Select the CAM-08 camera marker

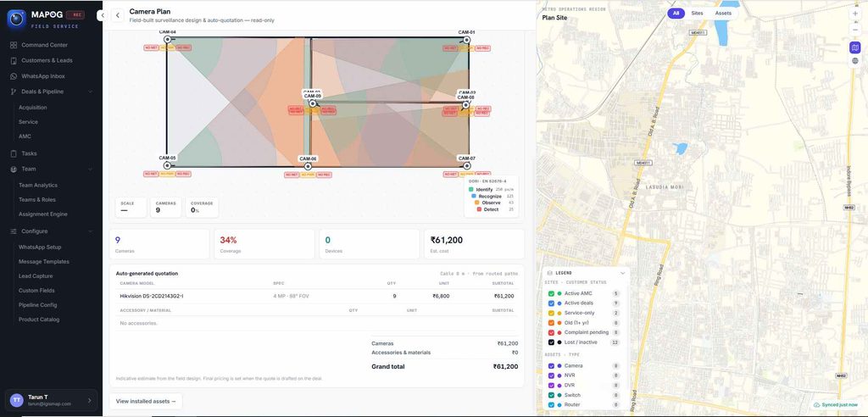pyautogui.click(x=465, y=104)
